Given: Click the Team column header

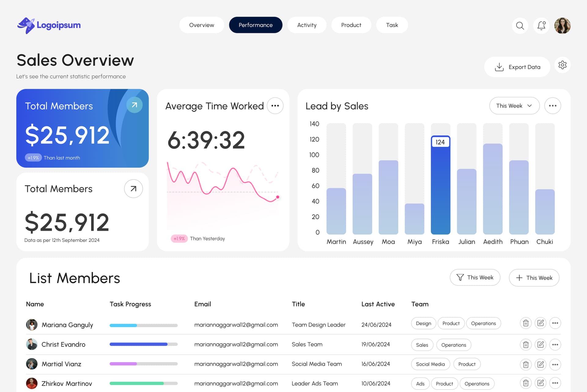Looking at the screenshot, I should (x=420, y=304).
